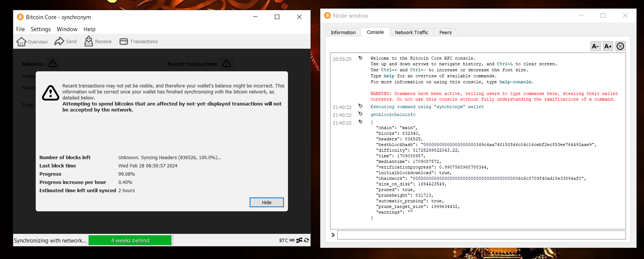Clear the console with the circled X icon

620,46
